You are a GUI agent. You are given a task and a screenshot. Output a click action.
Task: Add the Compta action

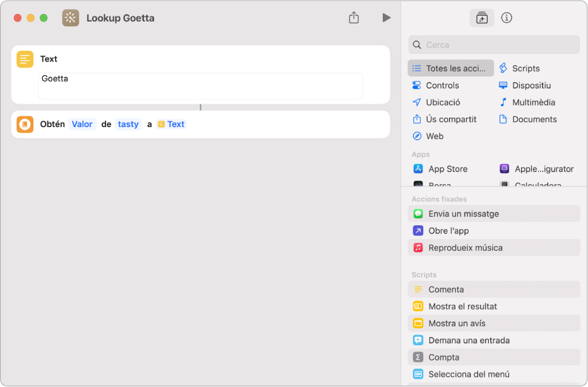(494, 357)
